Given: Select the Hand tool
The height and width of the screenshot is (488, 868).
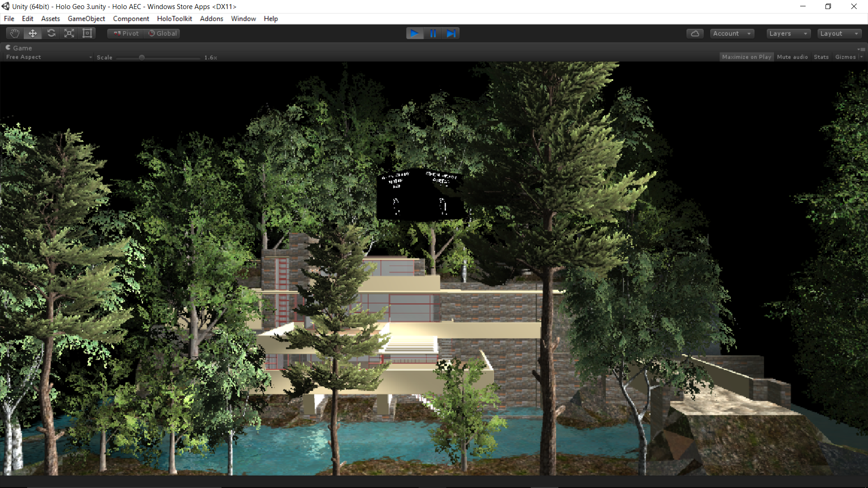Looking at the screenshot, I should [x=14, y=33].
